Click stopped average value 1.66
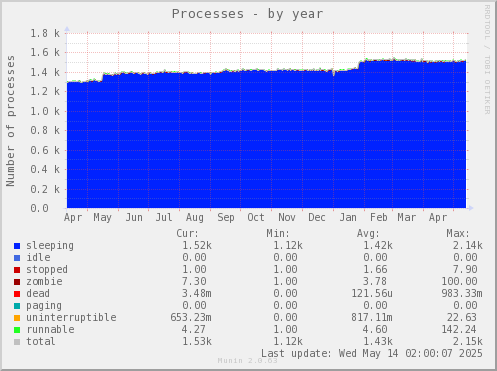The width and height of the screenshot is (497, 371). (375, 270)
